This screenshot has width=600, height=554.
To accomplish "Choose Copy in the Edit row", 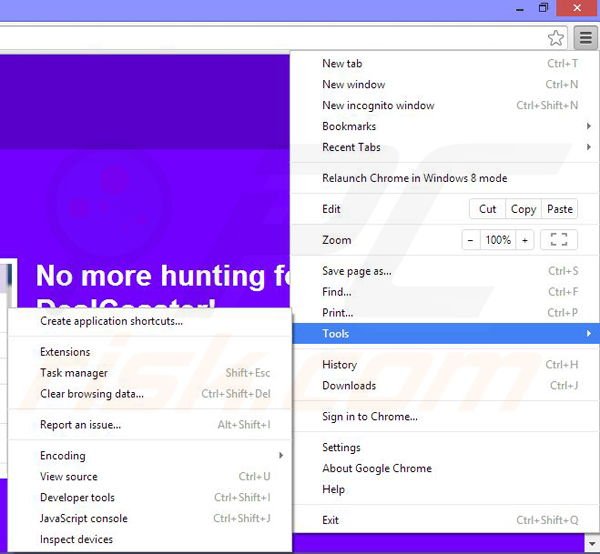I will [523, 209].
